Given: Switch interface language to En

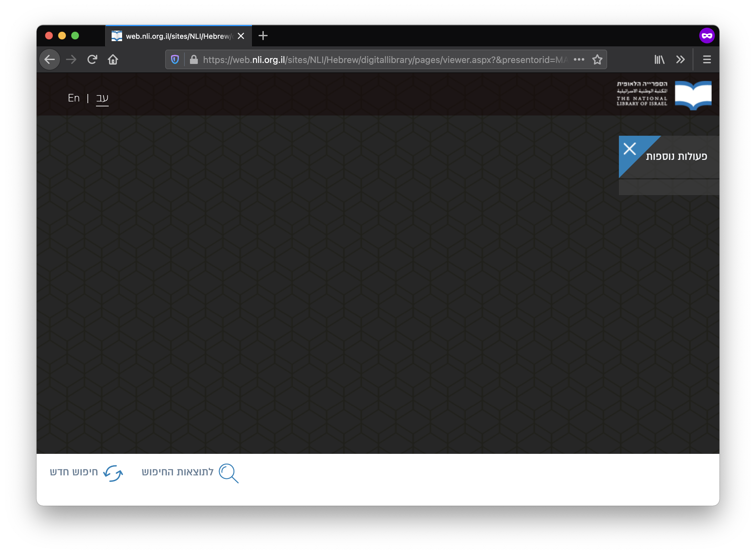Looking at the screenshot, I should tap(73, 98).
